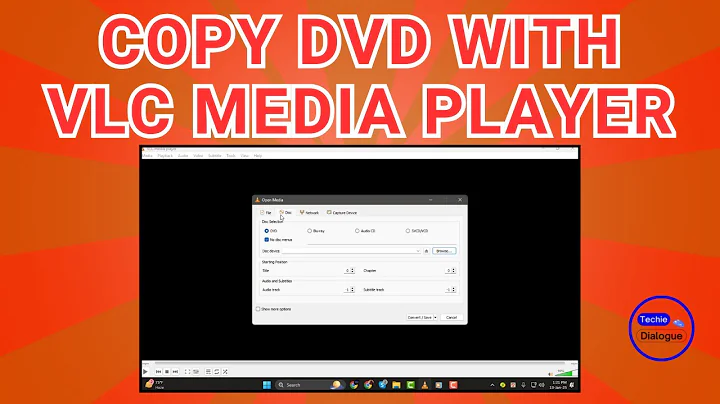This screenshot has width=720, height=404.
Task: Click the Title spinner arrows
Action: [x=353, y=271]
